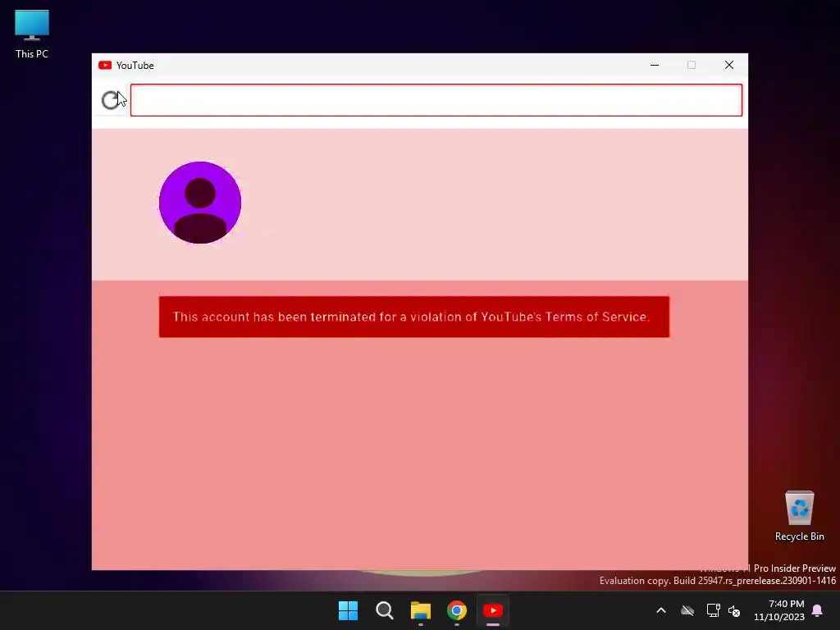Expand hidden system tray icons chevron

point(661,610)
